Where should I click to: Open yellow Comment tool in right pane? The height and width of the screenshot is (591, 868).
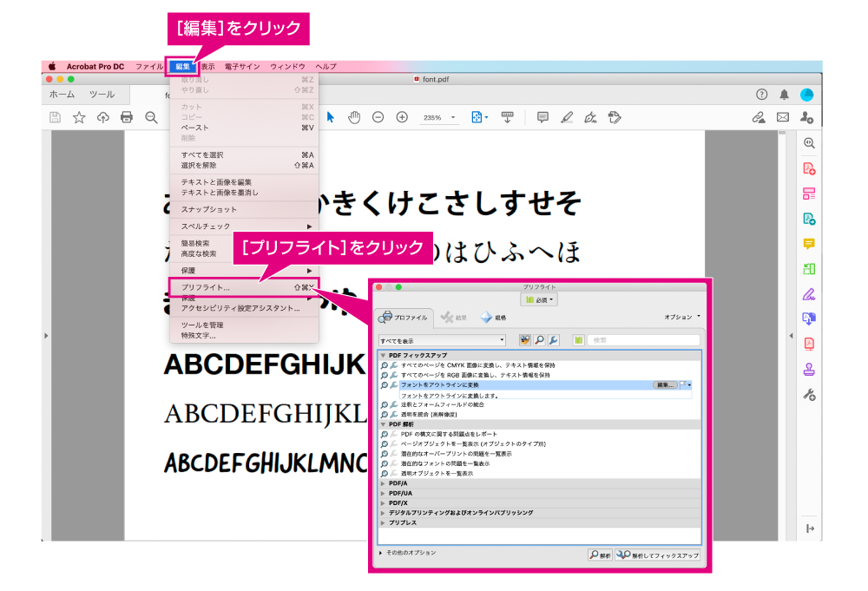tap(809, 244)
